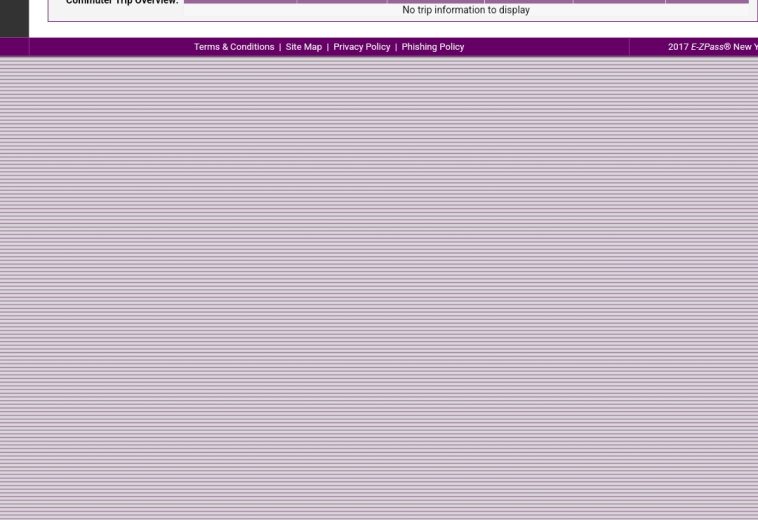The width and height of the screenshot is (758, 520).
Task: Click the '2017 E-ZPass® New Y' copyright text
Action: tap(713, 47)
